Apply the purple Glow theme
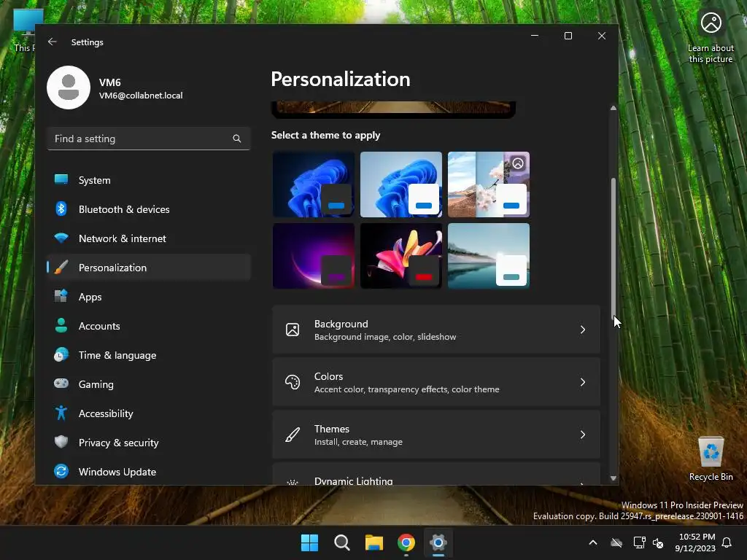 (x=314, y=256)
